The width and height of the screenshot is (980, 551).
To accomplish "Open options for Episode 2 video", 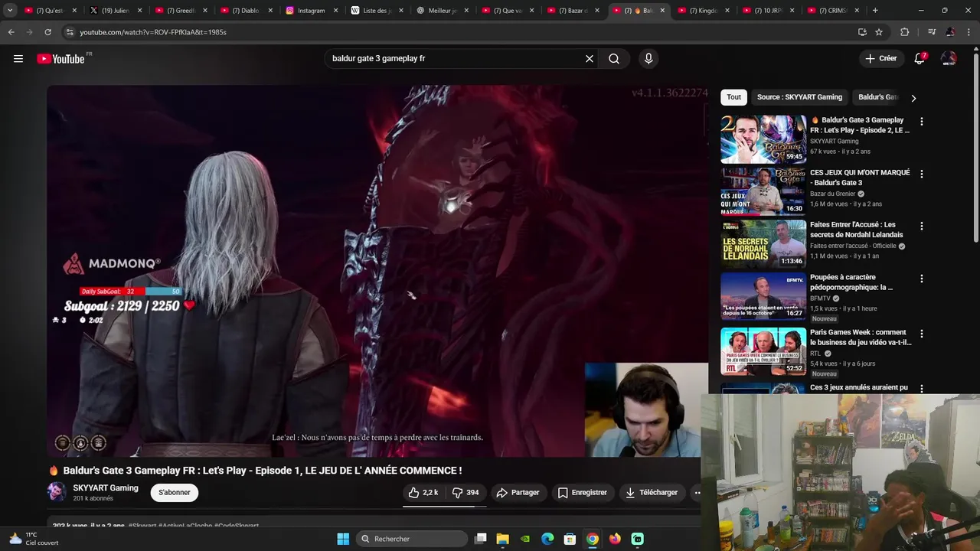I will coord(921,121).
